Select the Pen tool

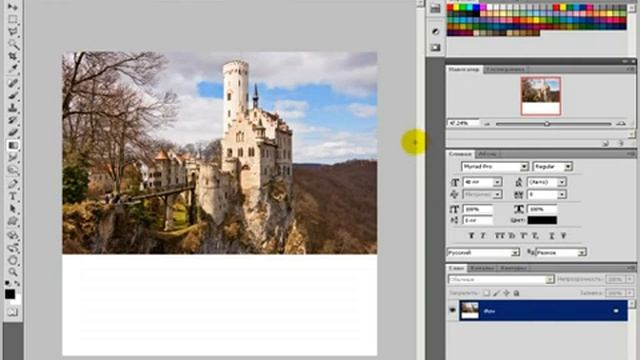pyautogui.click(x=12, y=184)
